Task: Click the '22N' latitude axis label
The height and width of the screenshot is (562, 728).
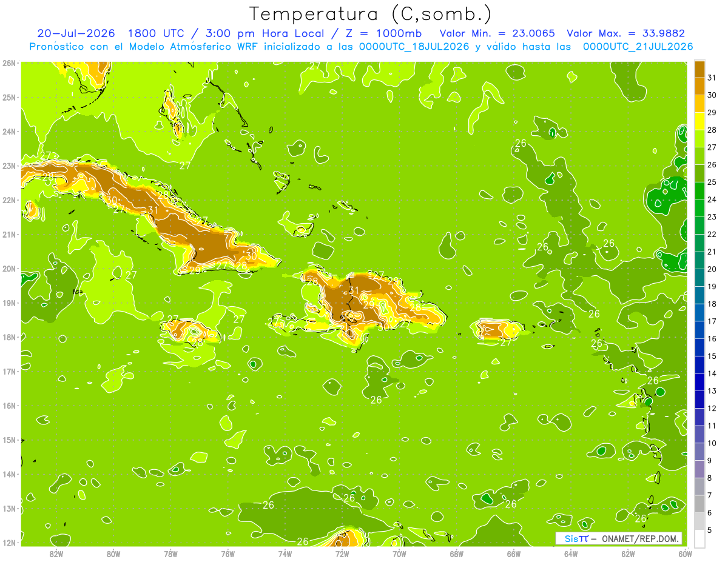Action: (x=8, y=200)
